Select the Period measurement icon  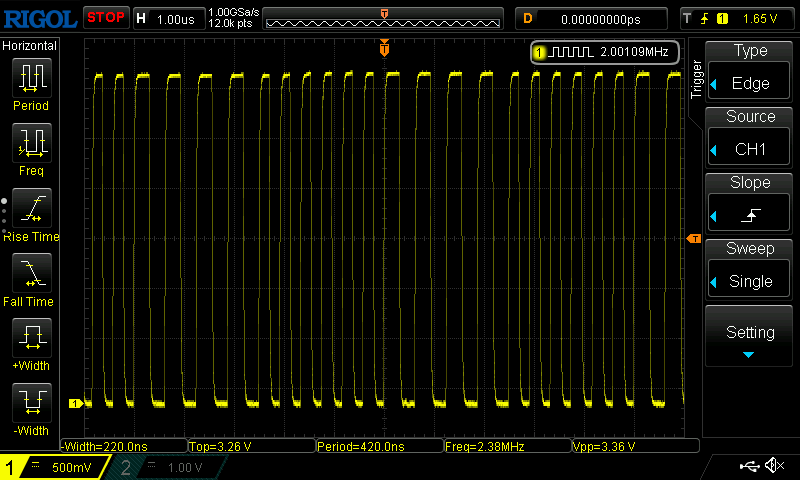click(32, 78)
